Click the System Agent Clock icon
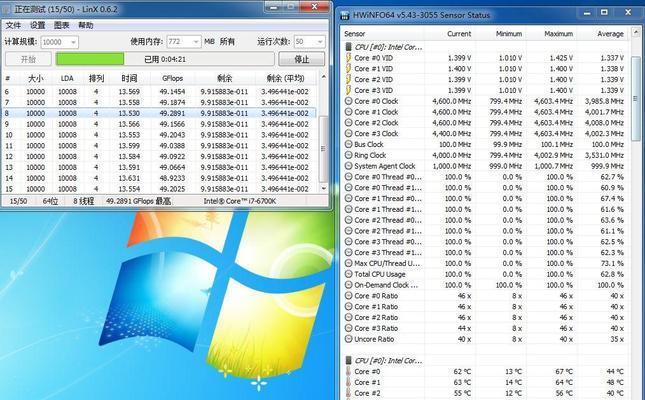Viewport: 645px width, 400px height. point(348,166)
